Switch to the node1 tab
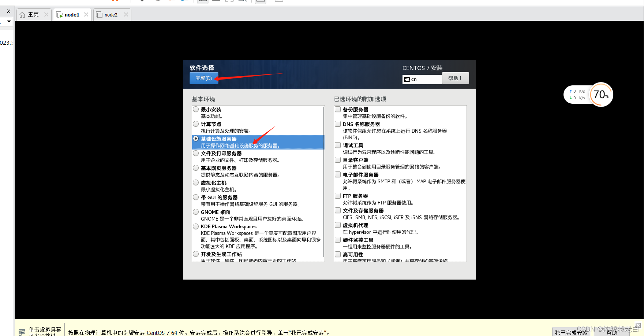 (72, 15)
